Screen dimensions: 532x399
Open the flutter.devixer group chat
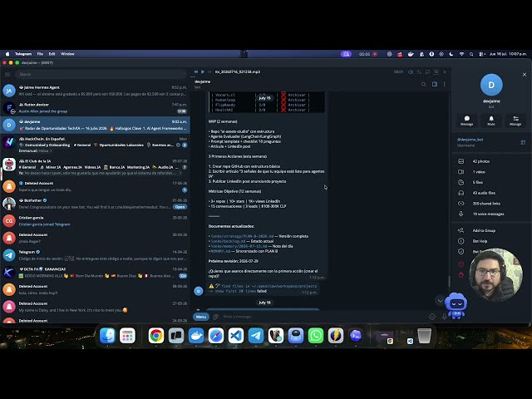tap(95, 108)
